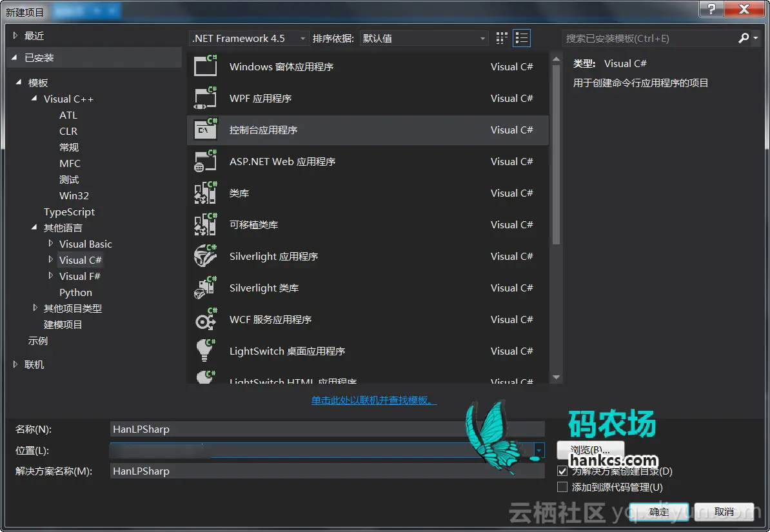Click the template list scrollbar thumb
This screenshot has width=770, height=532.
click(556, 155)
